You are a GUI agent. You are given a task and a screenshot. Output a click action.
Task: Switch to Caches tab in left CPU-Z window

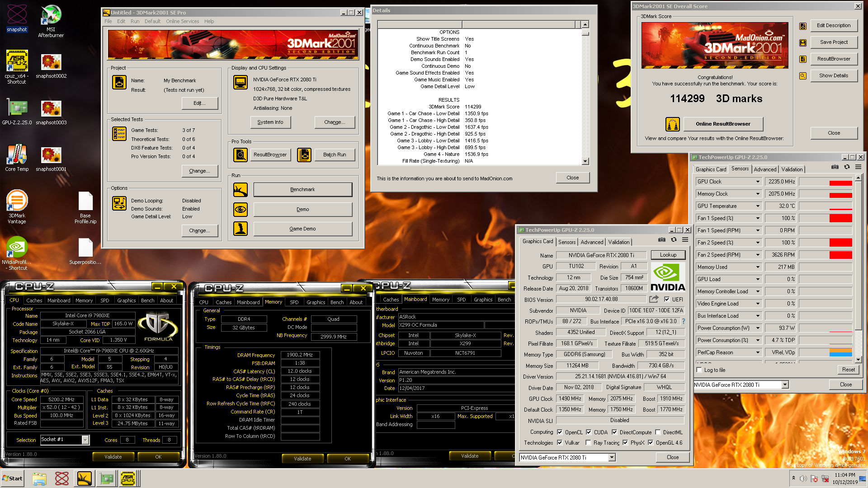click(34, 300)
